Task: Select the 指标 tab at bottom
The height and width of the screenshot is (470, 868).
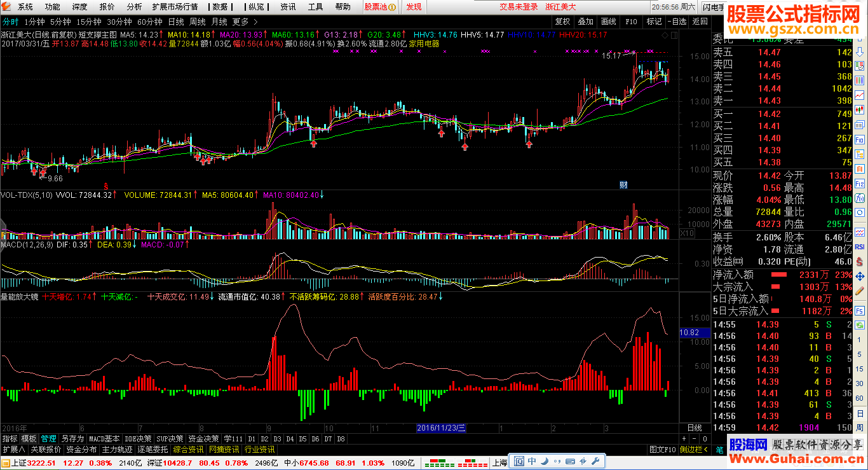Action: [x=10, y=439]
